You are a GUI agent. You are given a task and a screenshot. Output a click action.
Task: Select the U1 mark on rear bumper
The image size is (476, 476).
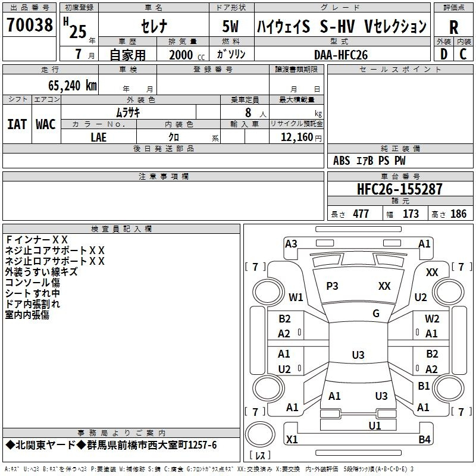point(375,425)
